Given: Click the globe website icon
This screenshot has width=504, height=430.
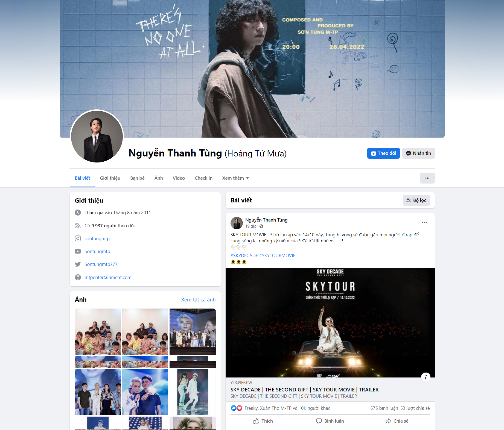Looking at the screenshot, I should click(78, 277).
